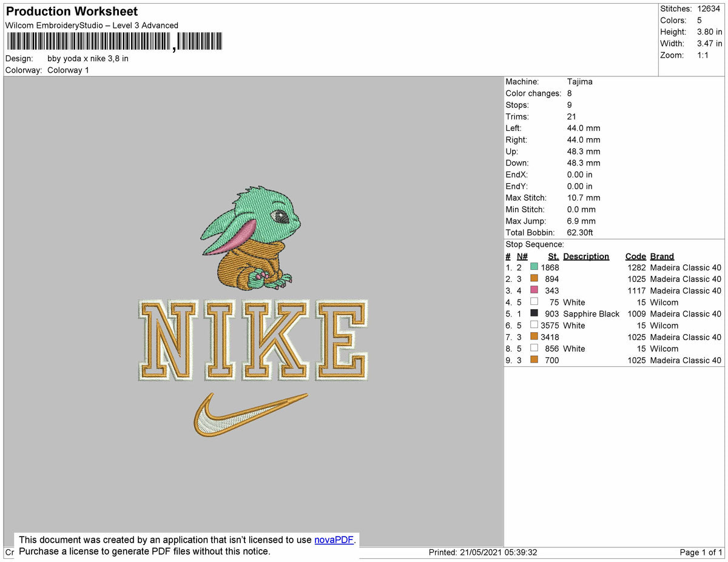Image resolution: width=728 pixels, height=562 pixels.
Task: Click code 1117 in the stop sequence
Action: [x=636, y=290]
